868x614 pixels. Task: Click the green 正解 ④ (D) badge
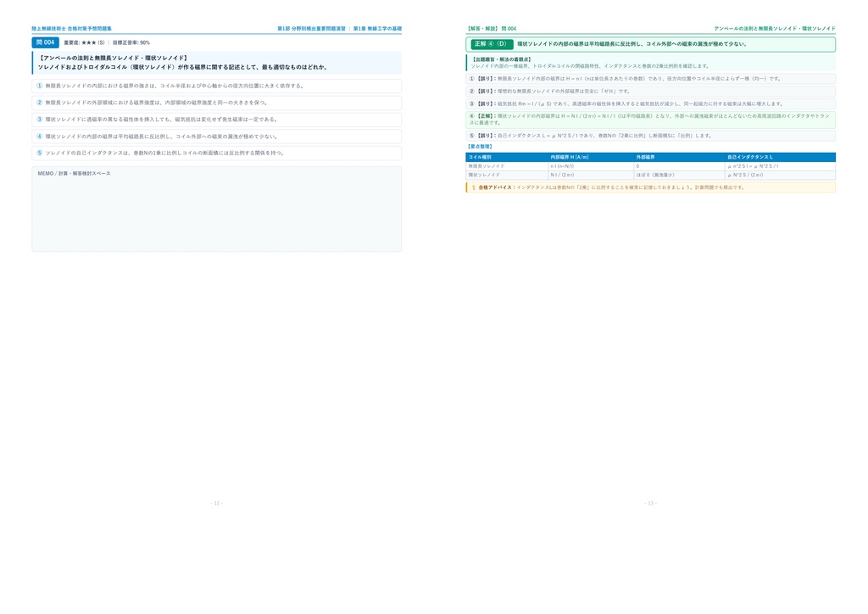click(492, 44)
